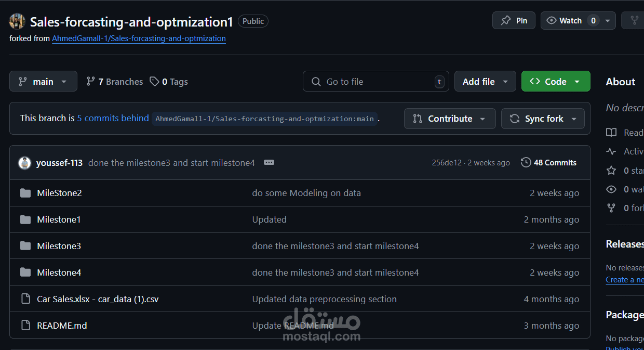The height and width of the screenshot is (350, 644).
Task: Click the history clock icon by 48 Commits
Action: [526, 163]
